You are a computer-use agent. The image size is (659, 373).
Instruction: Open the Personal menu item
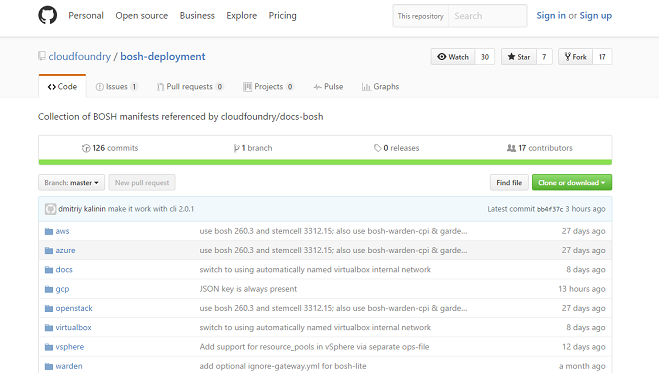[x=86, y=16]
